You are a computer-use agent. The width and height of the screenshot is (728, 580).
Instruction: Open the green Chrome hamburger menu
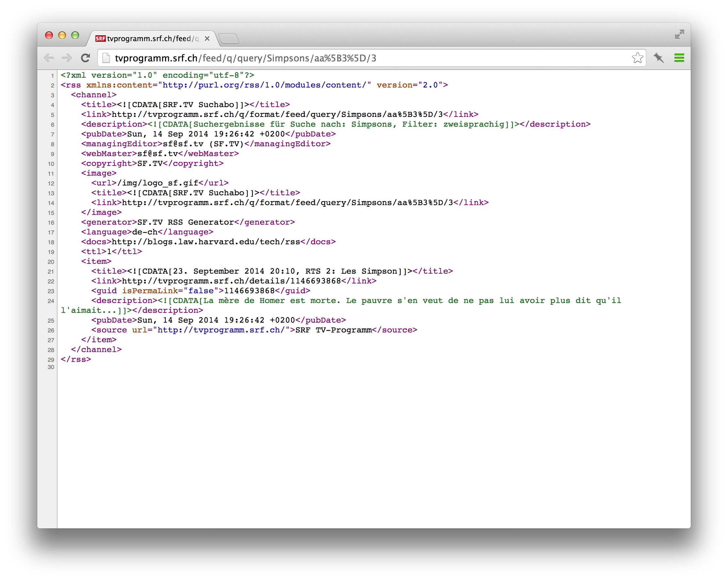pyautogui.click(x=679, y=58)
